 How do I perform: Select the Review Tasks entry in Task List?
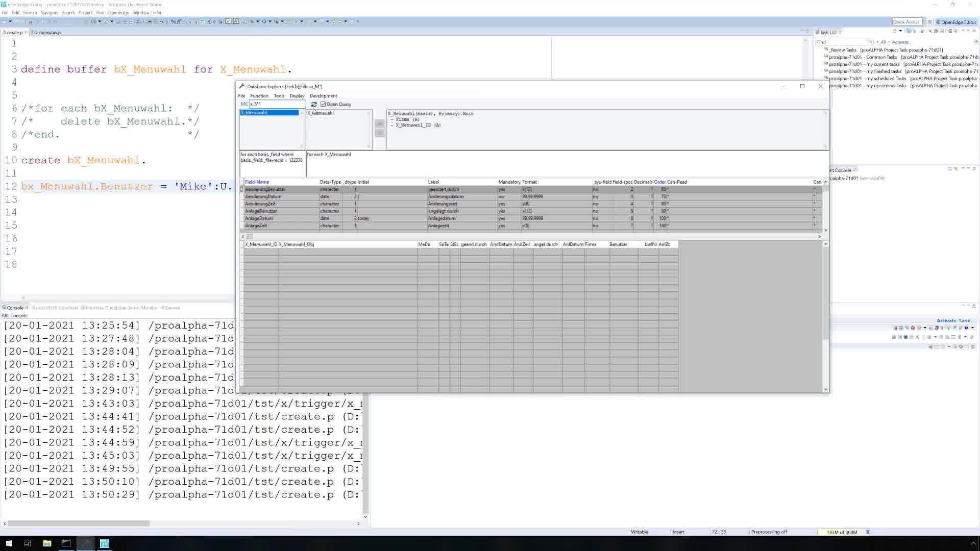[843, 50]
